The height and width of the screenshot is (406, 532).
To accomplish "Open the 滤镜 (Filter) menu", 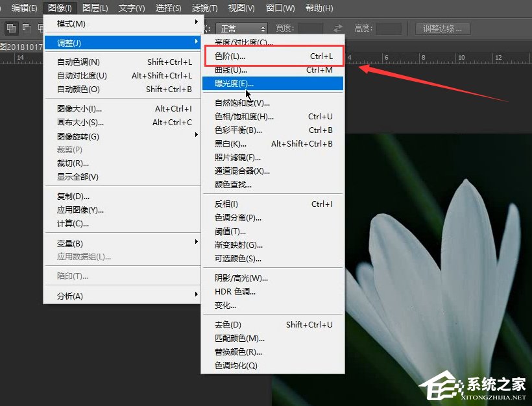I will click(204, 8).
